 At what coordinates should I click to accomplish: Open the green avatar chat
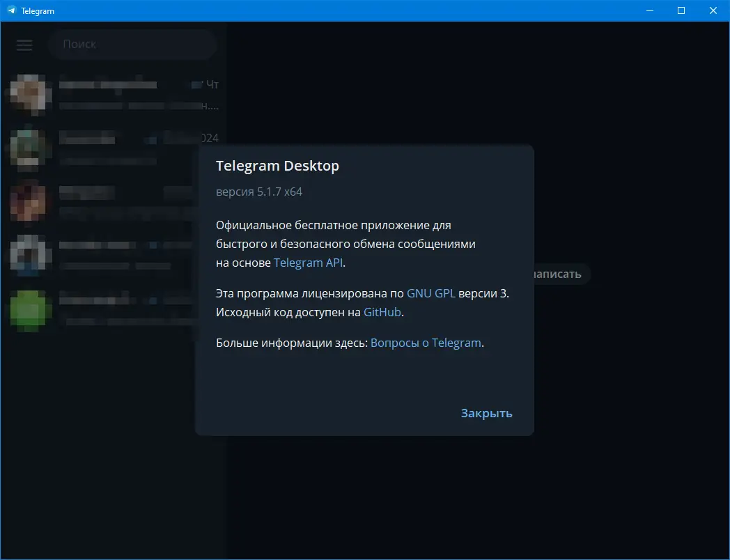click(114, 311)
